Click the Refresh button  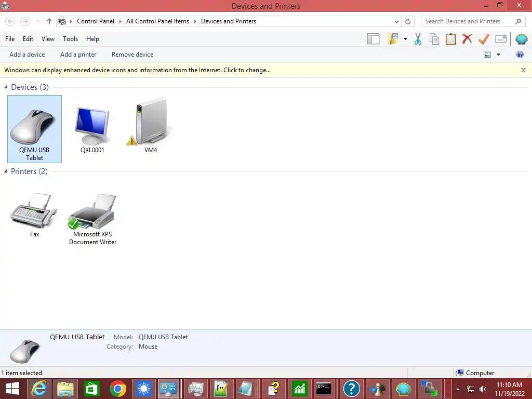[x=408, y=21]
